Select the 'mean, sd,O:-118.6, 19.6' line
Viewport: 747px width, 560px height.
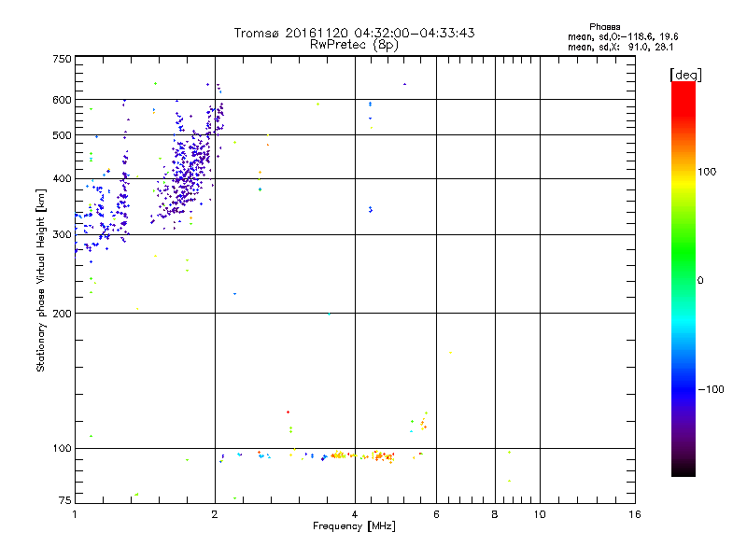(x=623, y=36)
